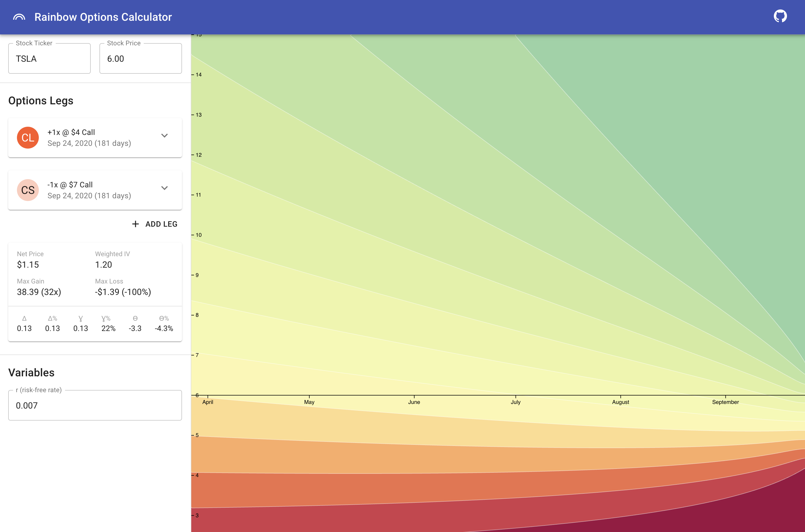Click the Gamma percent value 22%
The width and height of the screenshot is (805, 532).
pyautogui.click(x=108, y=328)
